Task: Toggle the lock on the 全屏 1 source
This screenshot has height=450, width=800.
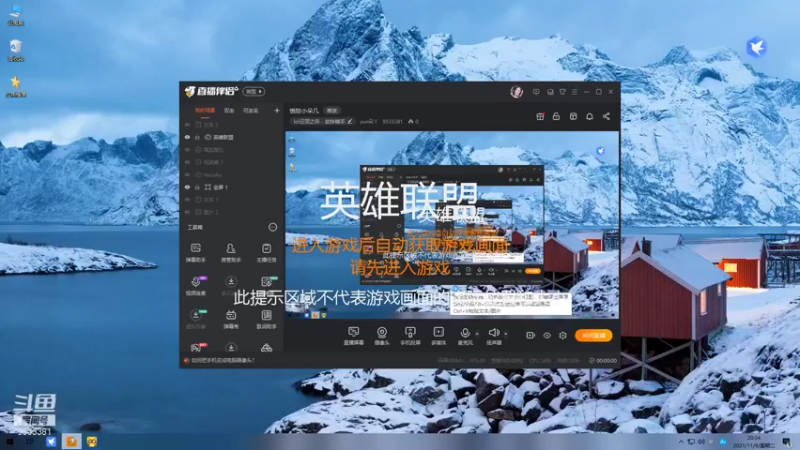Action: (197, 187)
